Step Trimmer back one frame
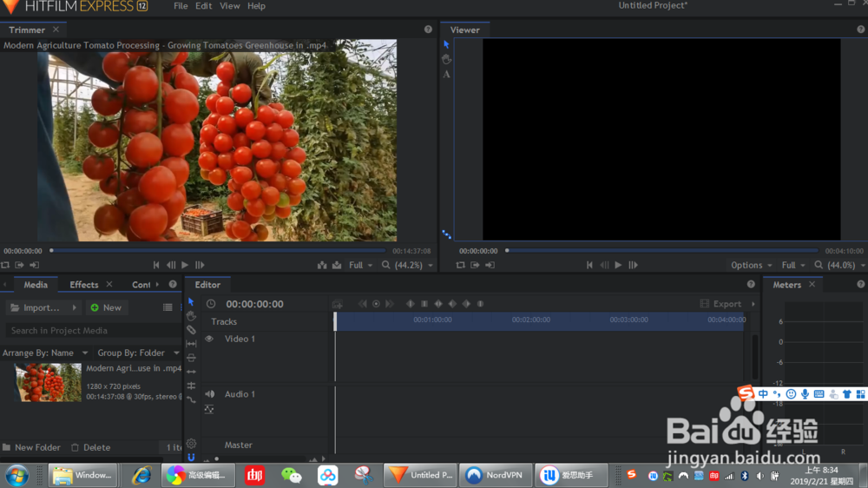The width and height of the screenshot is (868, 488). tap(171, 266)
